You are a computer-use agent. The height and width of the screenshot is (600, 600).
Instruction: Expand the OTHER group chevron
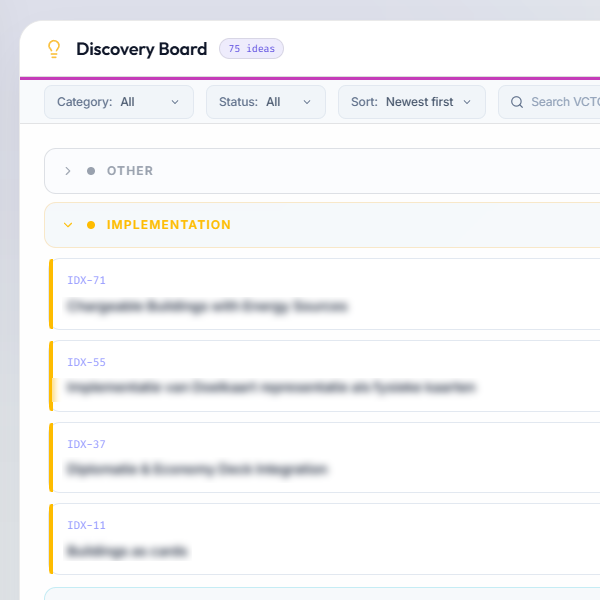(68, 171)
